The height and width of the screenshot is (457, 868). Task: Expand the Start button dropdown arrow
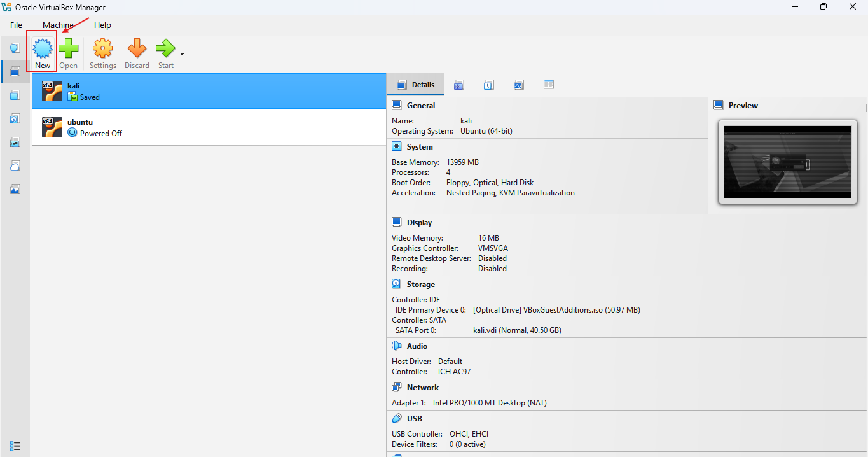coord(182,54)
